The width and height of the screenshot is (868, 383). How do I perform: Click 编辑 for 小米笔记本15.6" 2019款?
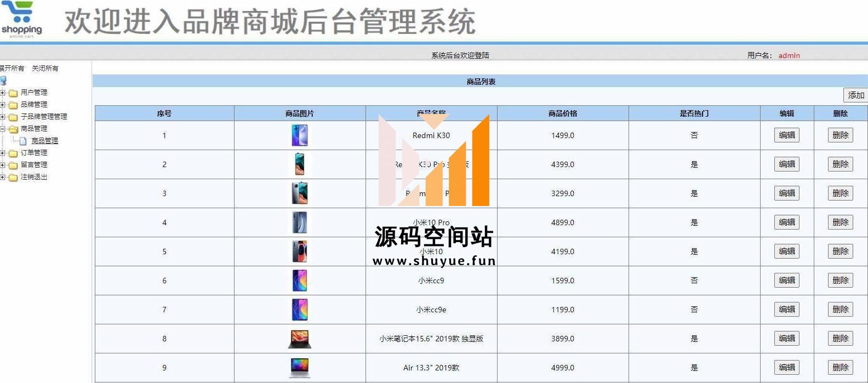click(x=787, y=339)
